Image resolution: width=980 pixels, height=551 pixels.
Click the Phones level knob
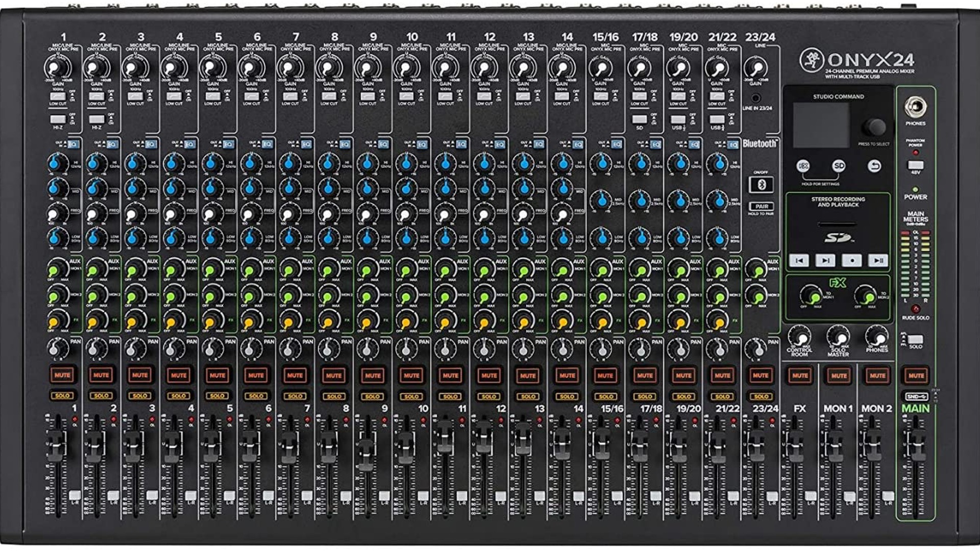[877, 337]
